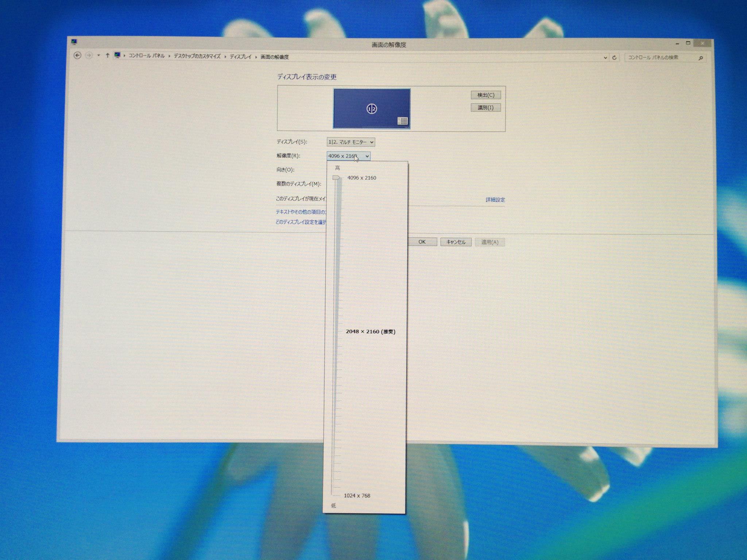Image resolution: width=747 pixels, height=560 pixels.
Task: Click デスクトップのカスタマイズ in the breadcrumb
Action: [197, 56]
